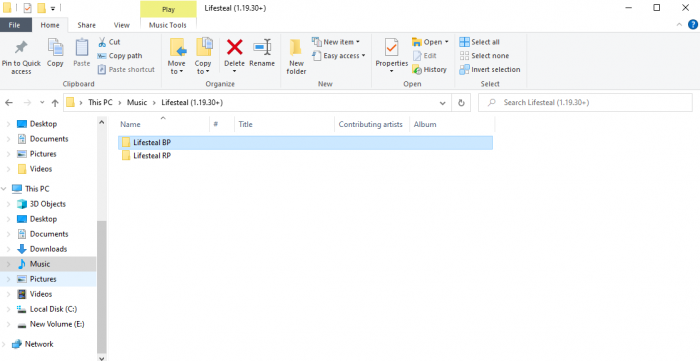Viewport: 700px width, 361px height.
Task: Expand the Open dropdown in ribbon
Action: click(446, 42)
